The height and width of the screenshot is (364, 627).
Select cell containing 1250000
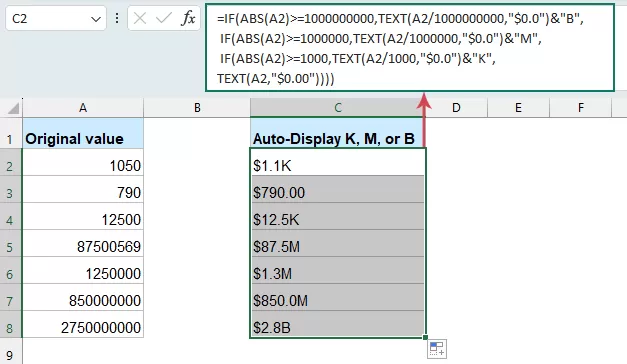click(83, 270)
